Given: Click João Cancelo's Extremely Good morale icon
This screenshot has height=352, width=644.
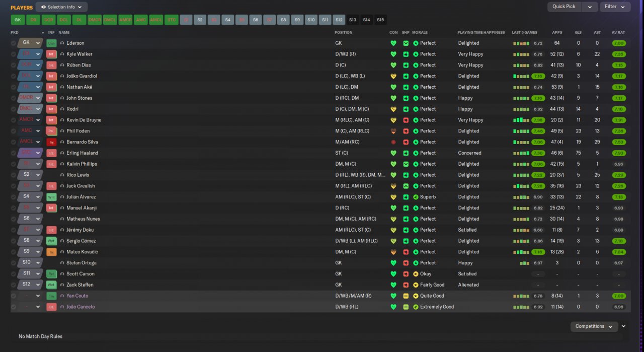Looking at the screenshot, I should coord(416,307).
